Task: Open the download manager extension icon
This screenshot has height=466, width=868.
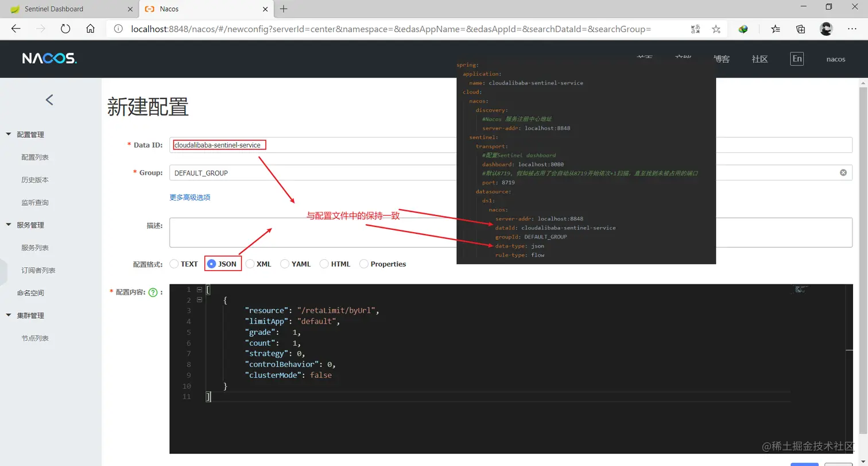Action: (x=743, y=29)
